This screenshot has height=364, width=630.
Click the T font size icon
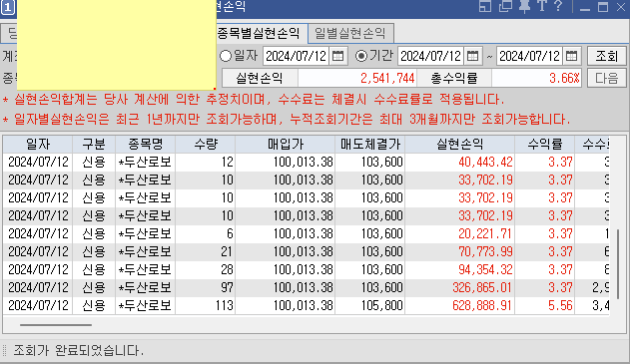point(542,6)
